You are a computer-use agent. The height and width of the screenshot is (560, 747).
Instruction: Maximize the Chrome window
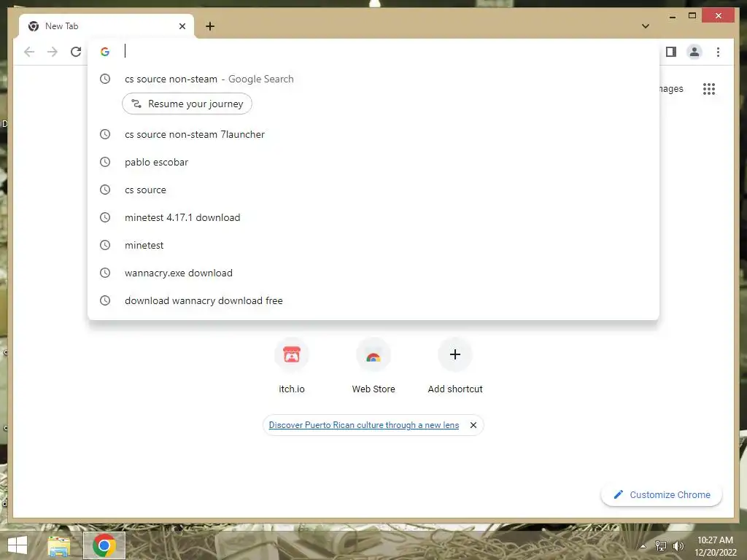pyautogui.click(x=692, y=16)
